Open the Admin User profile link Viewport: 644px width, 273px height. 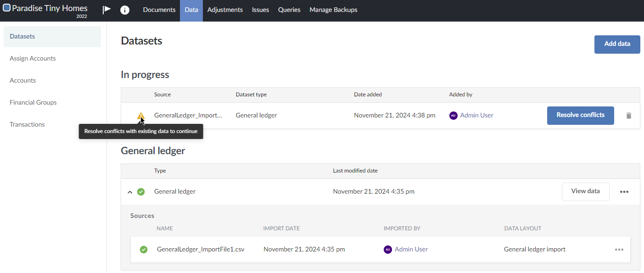477,116
